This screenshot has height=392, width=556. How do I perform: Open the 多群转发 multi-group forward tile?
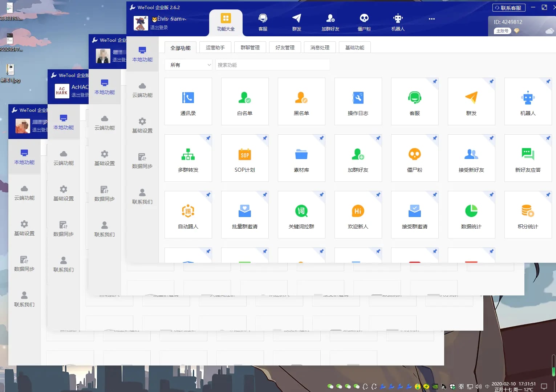188,158
